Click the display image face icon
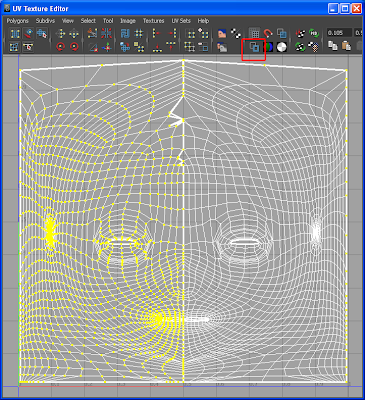This screenshot has height=400, width=365. 222,34
